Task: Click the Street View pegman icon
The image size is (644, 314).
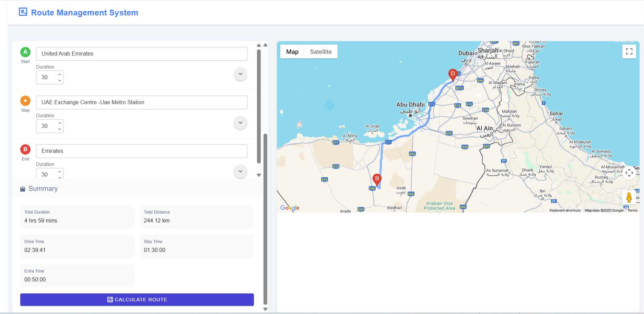Action: click(629, 197)
